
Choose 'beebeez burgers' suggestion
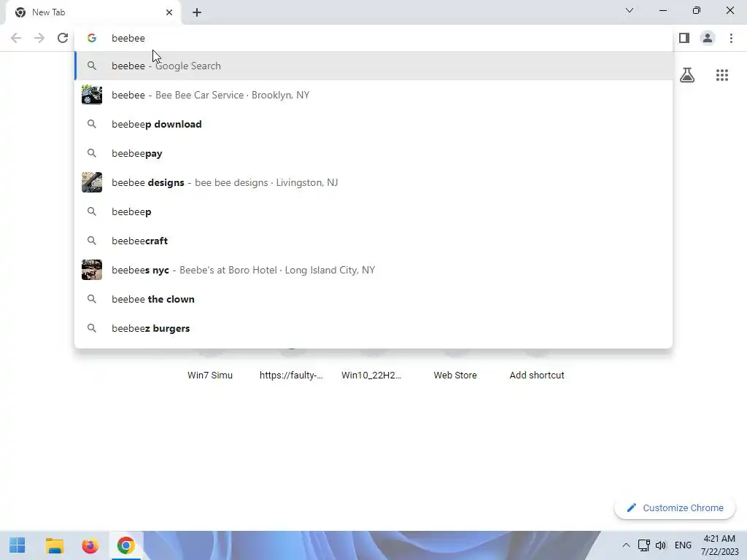373,329
